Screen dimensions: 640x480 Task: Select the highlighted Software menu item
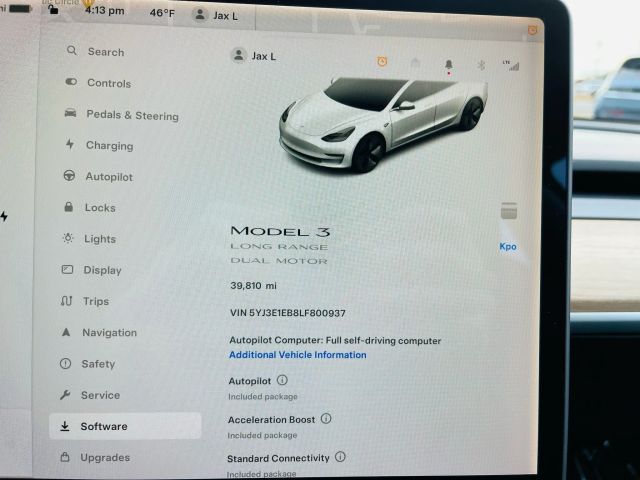pyautogui.click(x=125, y=426)
